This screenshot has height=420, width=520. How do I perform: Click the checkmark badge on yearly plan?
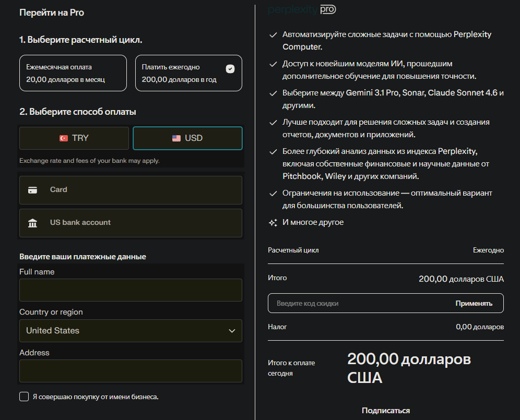point(230,69)
